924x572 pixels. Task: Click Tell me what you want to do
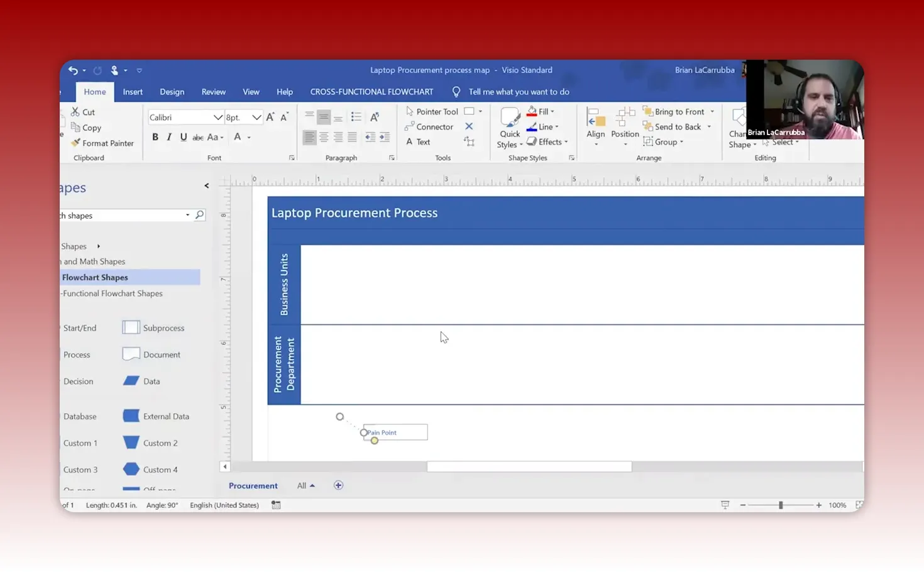coord(519,92)
